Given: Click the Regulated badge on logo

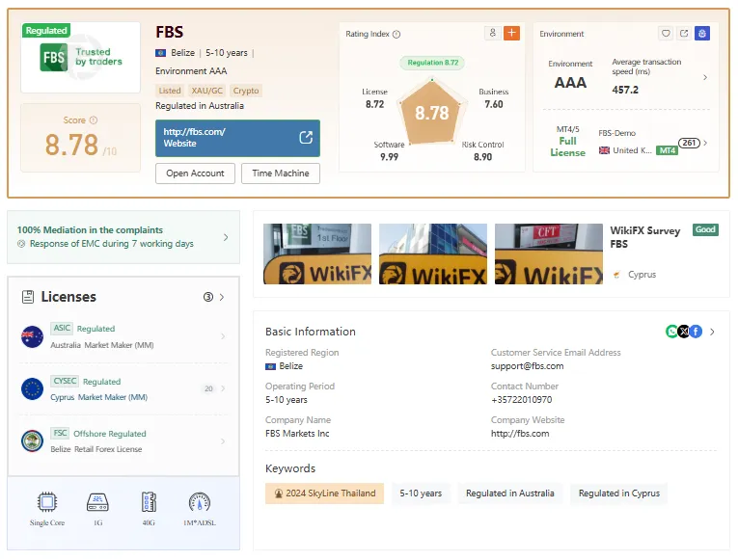Looking at the screenshot, I should tap(46, 31).
